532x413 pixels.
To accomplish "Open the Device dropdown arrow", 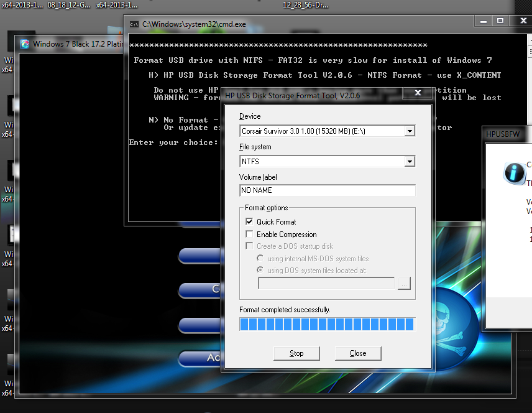I will tap(410, 131).
